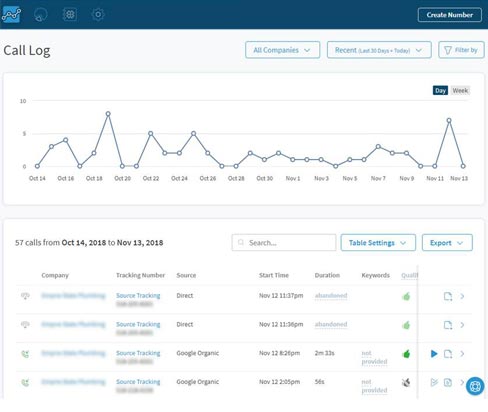Viewport: 488px width, 412px height.
Task: Open the chat bubble icon in top bar
Action: [41, 15]
